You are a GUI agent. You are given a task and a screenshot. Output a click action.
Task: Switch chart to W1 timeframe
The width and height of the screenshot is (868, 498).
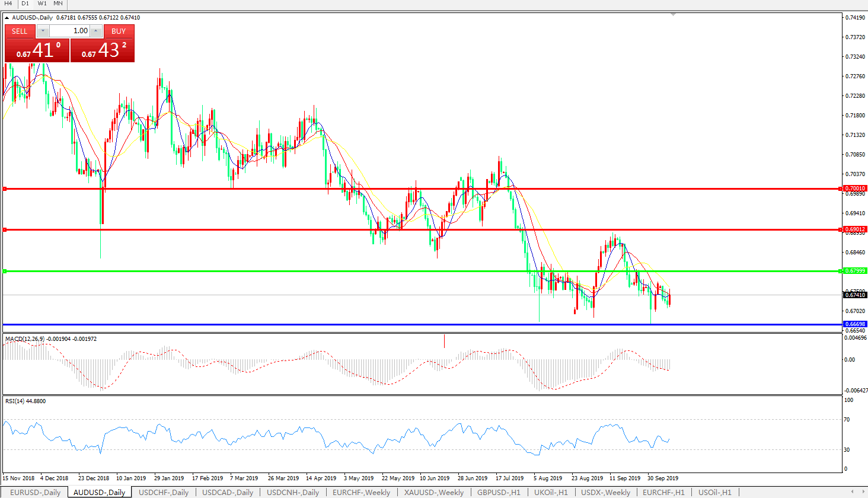click(x=42, y=4)
